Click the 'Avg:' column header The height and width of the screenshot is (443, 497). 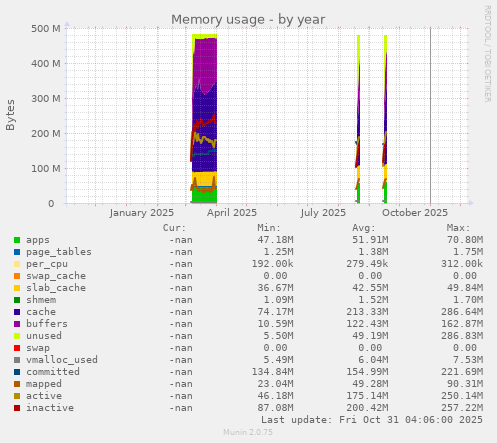pyautogui.click(x=364, y=228)
